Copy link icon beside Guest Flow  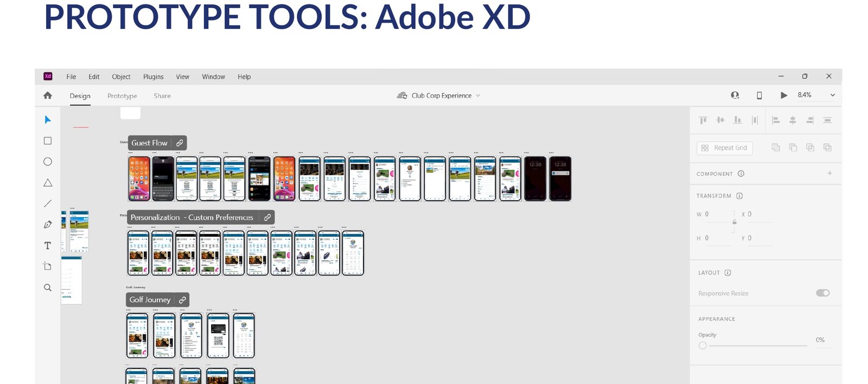(180, 143)
